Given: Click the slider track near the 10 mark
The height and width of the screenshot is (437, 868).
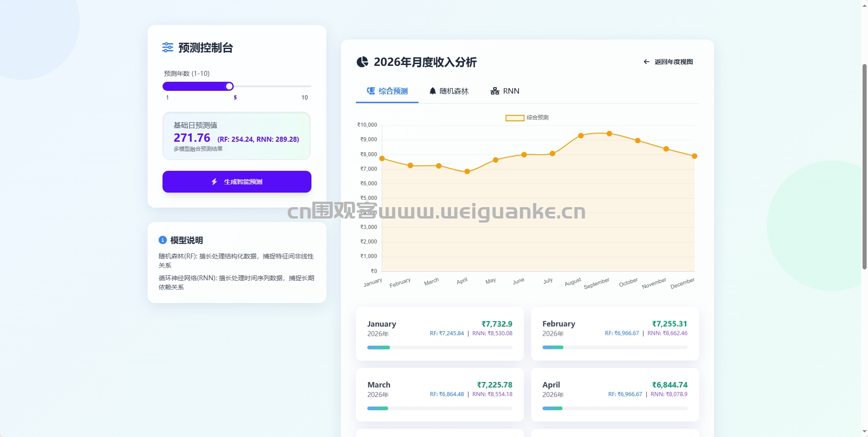Looking at the screenshot, I should pos(305,86).
